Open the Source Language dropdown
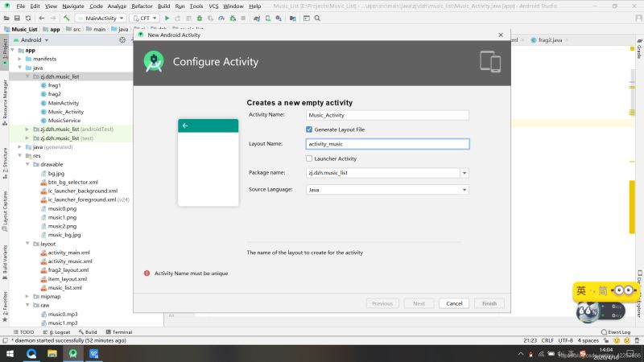Screen dimensions: 644x362 pos(464,190)
